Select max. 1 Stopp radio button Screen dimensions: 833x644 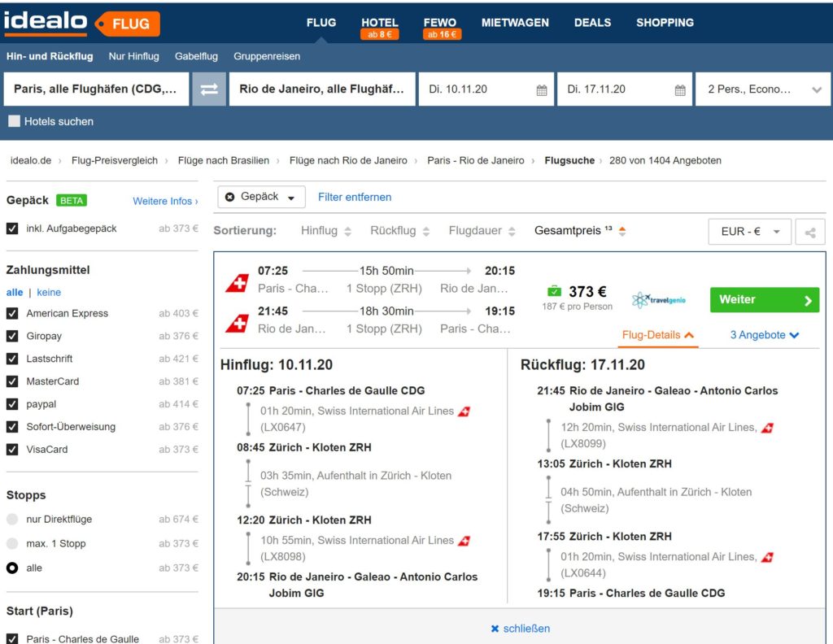click(x=12, y=544)
